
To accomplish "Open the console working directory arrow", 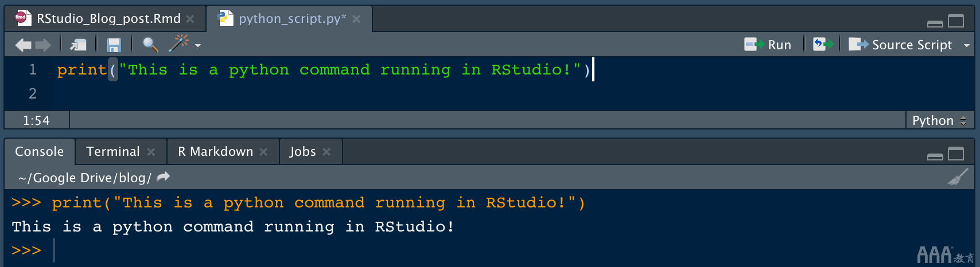I will (164, 177).
